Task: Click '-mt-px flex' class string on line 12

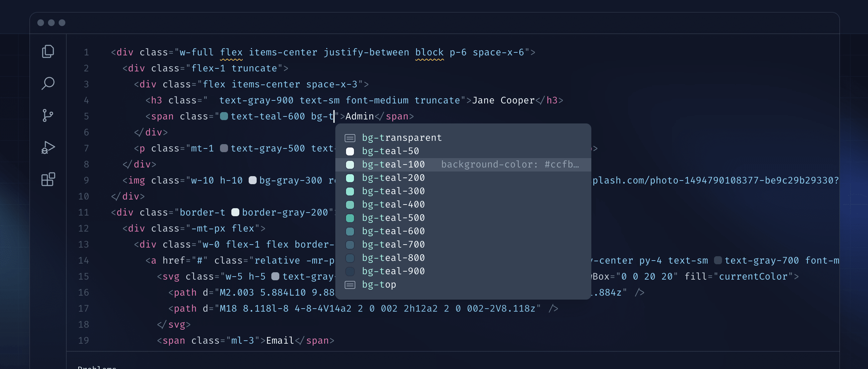Action: pyautogui.click(x=223, y=229)
